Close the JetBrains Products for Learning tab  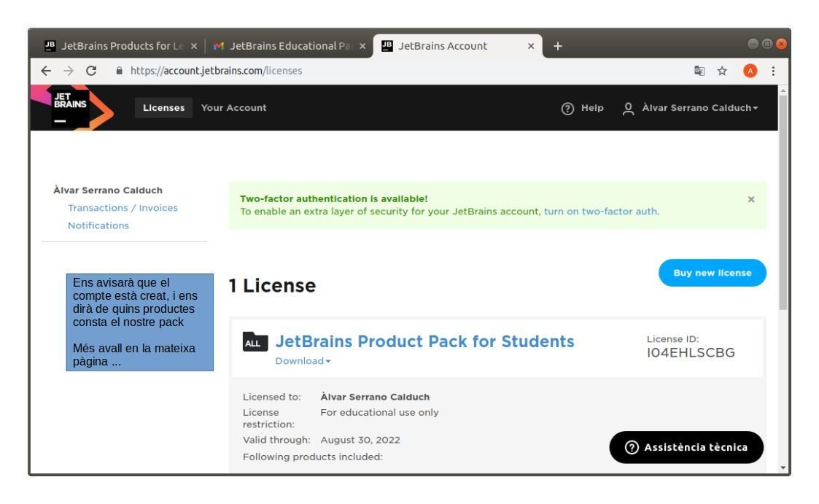point(194,46)
